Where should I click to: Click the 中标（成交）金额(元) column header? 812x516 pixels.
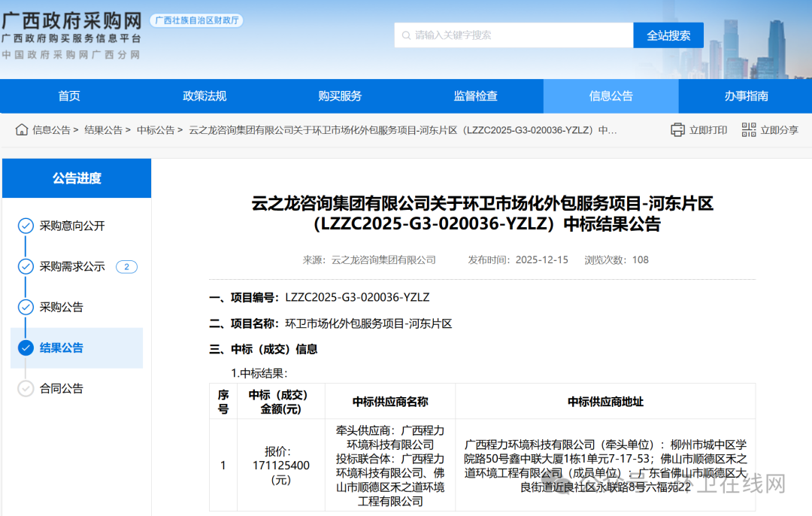click(280, 402)
